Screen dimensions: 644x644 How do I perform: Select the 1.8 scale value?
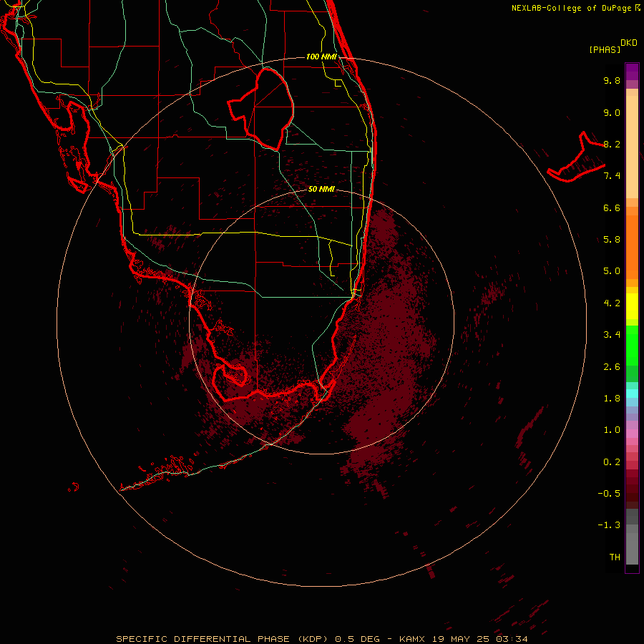(x=612, y=399)
